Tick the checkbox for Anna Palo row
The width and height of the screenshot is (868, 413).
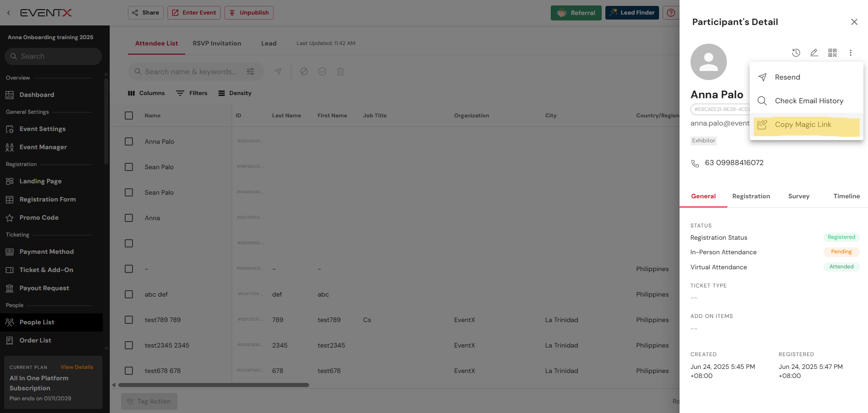click(x=129, y=141)
